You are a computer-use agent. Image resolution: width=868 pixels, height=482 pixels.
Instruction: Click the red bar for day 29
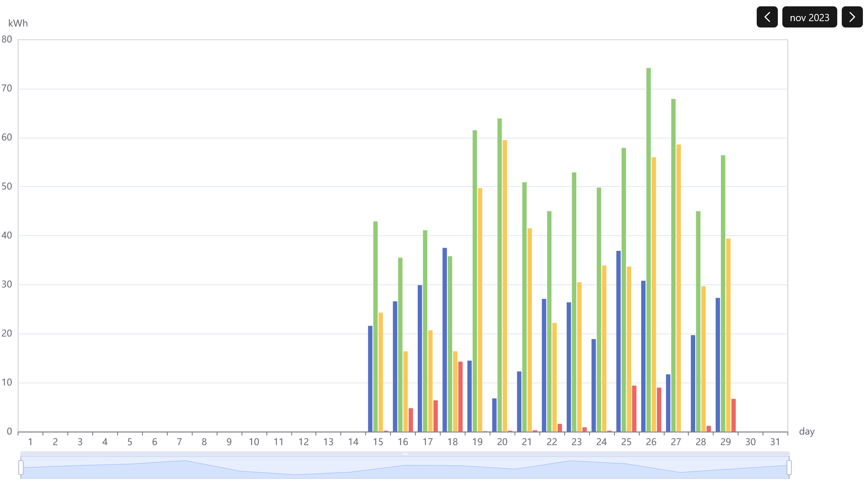(733, 415)
